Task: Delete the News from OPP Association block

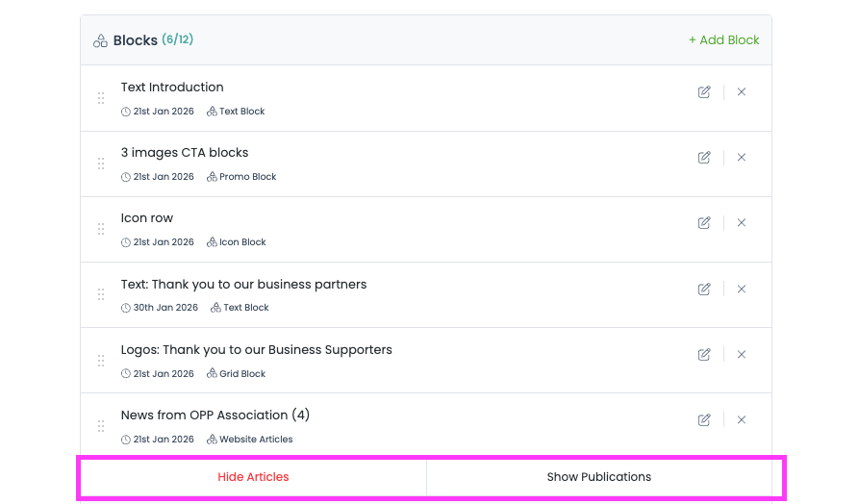Action: tap(742, 420)
